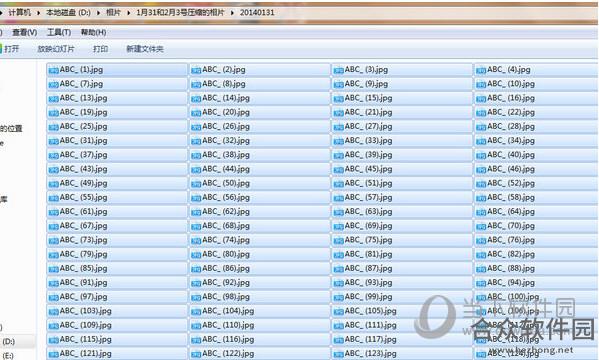Select file name ABC_ (34).jpg
Image resolution: width=599 pixels, height=360 pixels.
pos(511,141)
